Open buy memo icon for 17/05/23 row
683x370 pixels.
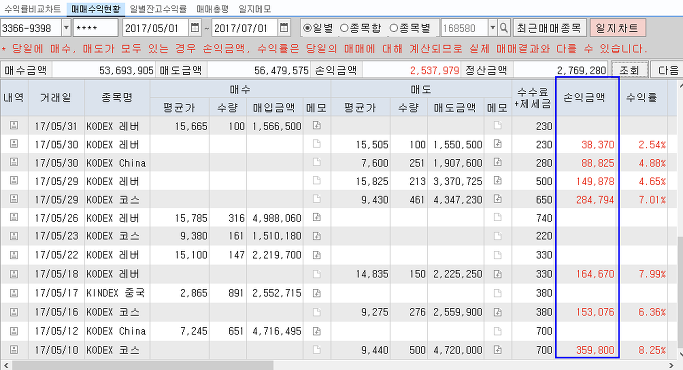click(x=317, y=236)
